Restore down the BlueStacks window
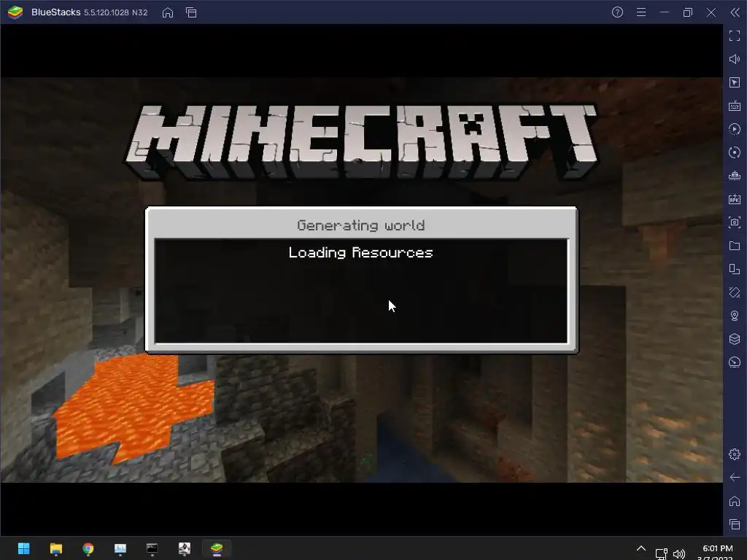Viewport: 747px width, 560px height. tap(687, 12)
